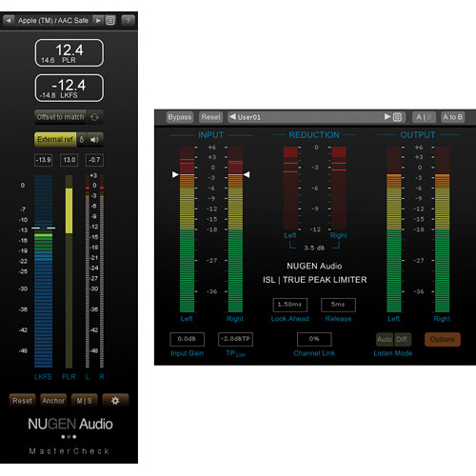
Task: Click the LKFS loudness meter bar
Action: (x=43, y=271)
